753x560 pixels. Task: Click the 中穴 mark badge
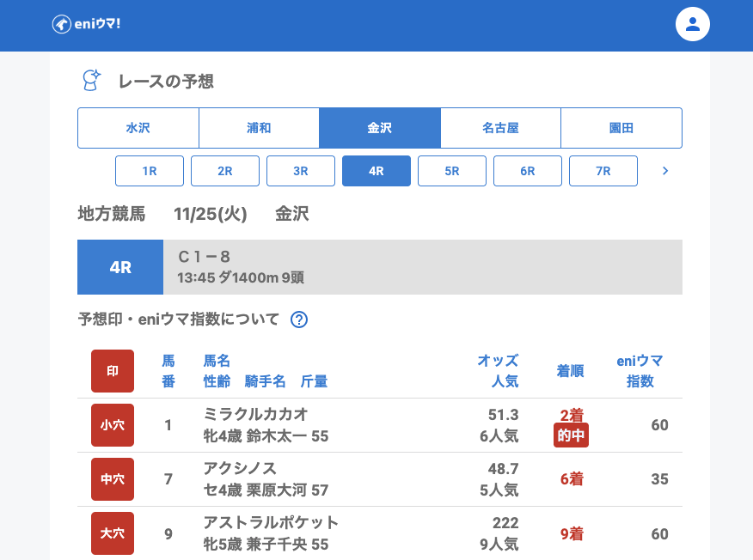(113, 479)
